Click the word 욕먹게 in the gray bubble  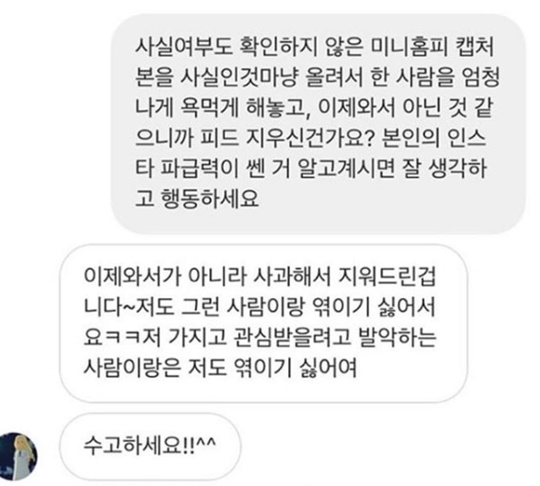pos(209,108)
